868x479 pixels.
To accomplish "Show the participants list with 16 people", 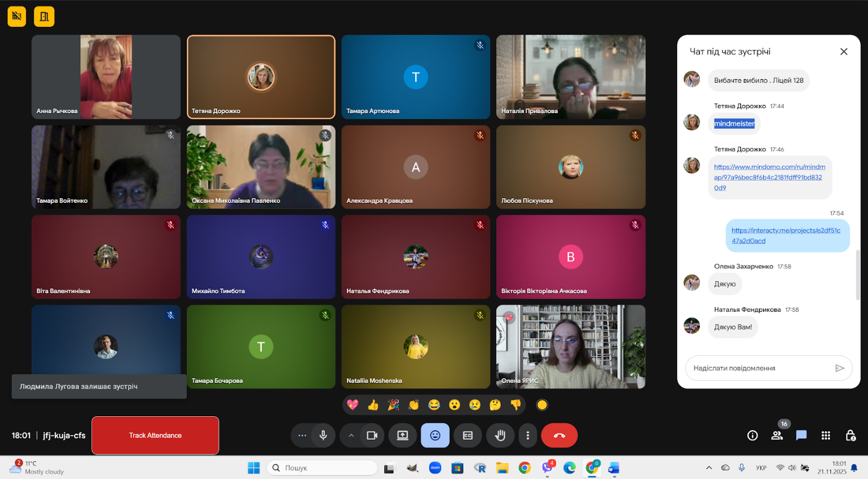I will [777, 436].
